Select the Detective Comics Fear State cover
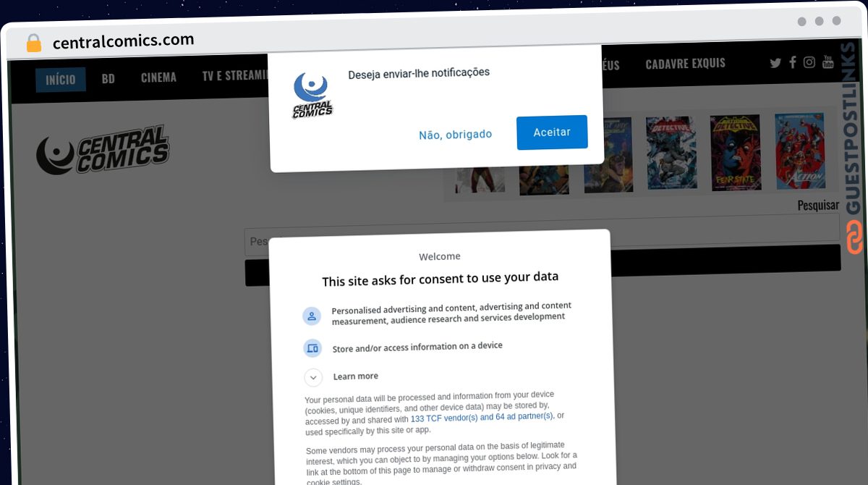868x485 pixels. [x=736, y=152]
